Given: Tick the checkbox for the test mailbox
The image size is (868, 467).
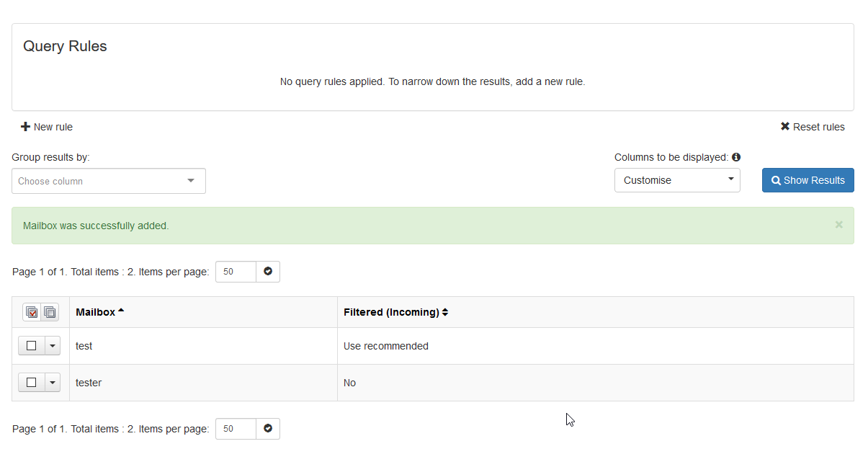Looking at the screenshot, I should click(31, 346).
